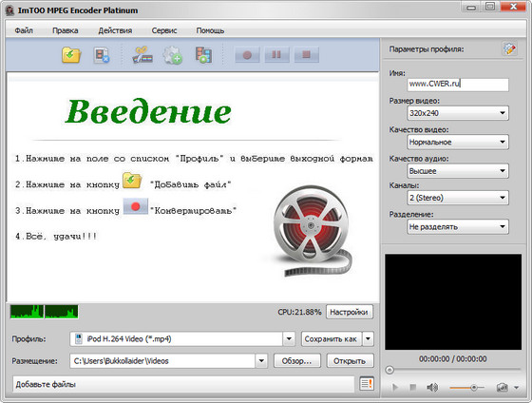This screenshot has width=532, height=403.
Task: Mute the preview speaker icon
Action: (432, 387)
